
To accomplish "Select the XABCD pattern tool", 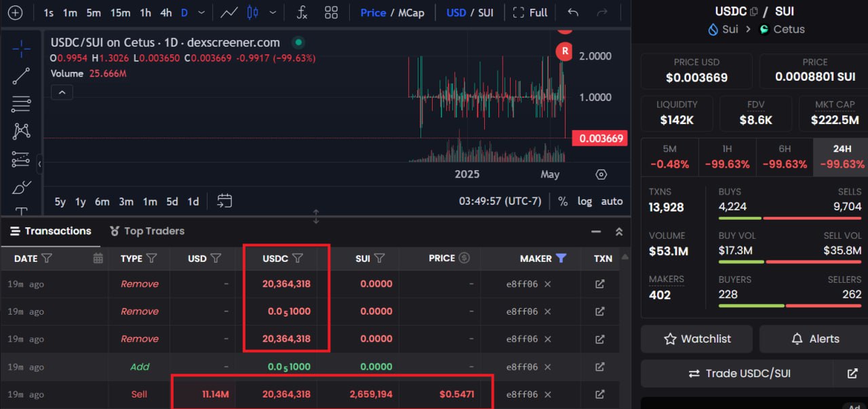I will [x=21, y=132].
